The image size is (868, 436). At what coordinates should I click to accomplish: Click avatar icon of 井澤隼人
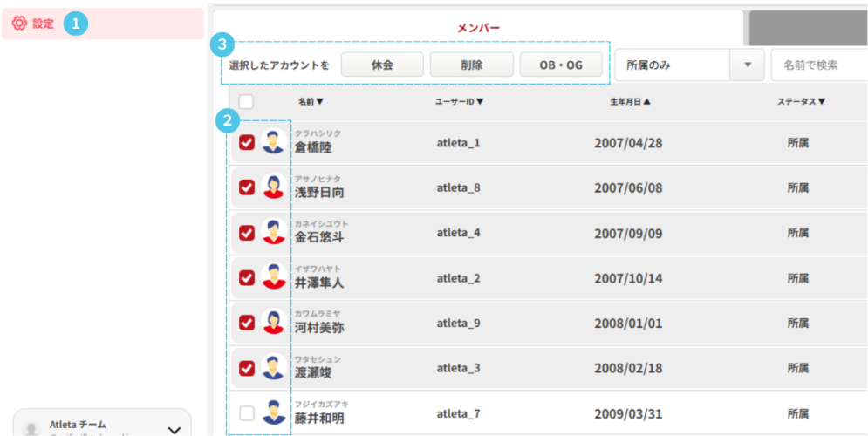(273, 278)
